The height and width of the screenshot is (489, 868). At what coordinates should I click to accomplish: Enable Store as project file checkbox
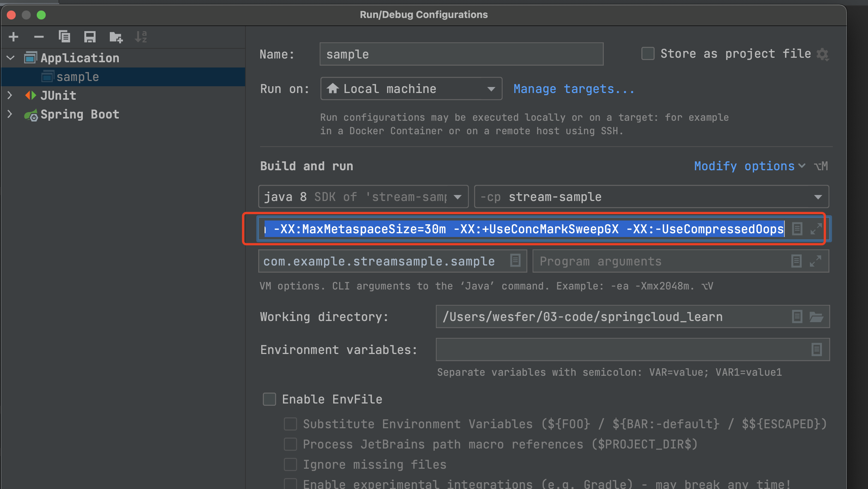coord(648,54)
